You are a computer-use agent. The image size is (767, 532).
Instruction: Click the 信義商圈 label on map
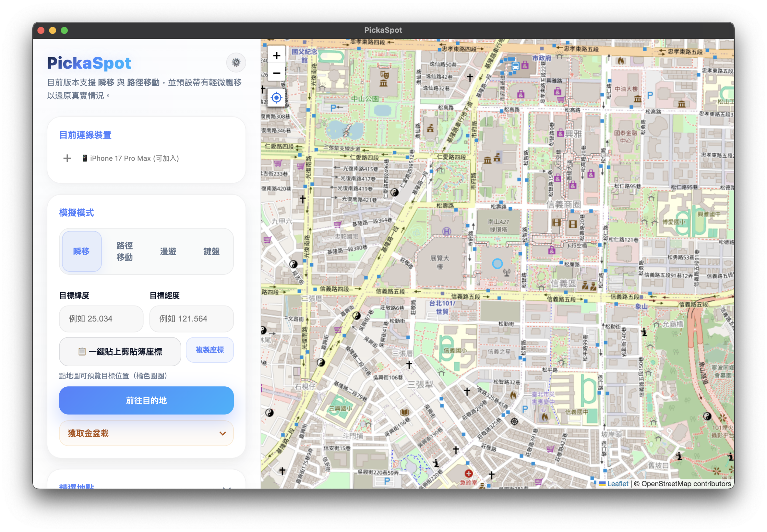563,204
